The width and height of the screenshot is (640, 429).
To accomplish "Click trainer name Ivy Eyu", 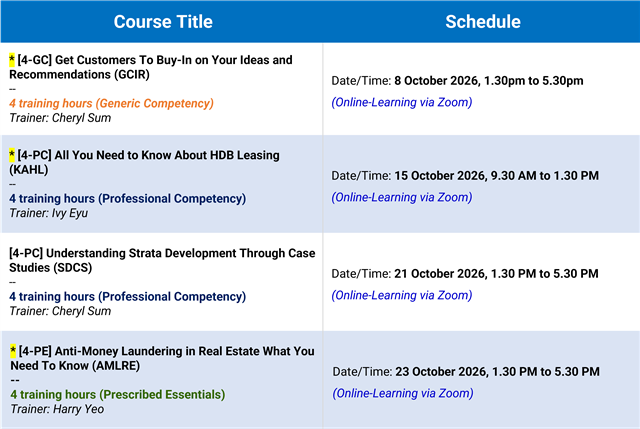I will (x=69, y=213).
